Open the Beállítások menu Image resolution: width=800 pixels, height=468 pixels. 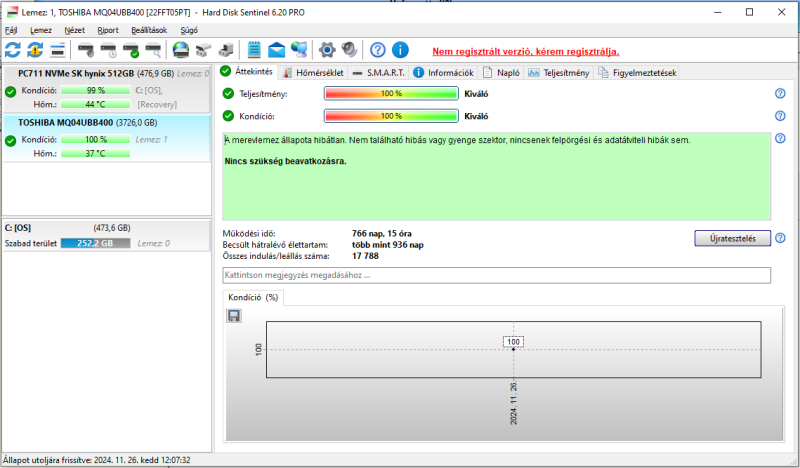click(x=149, y=30)
